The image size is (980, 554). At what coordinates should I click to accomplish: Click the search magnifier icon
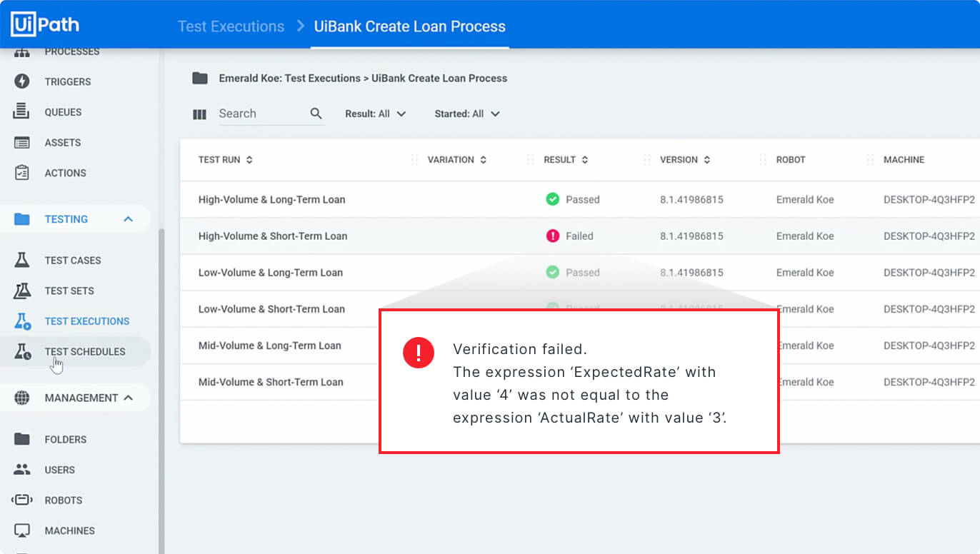(316, 114)
